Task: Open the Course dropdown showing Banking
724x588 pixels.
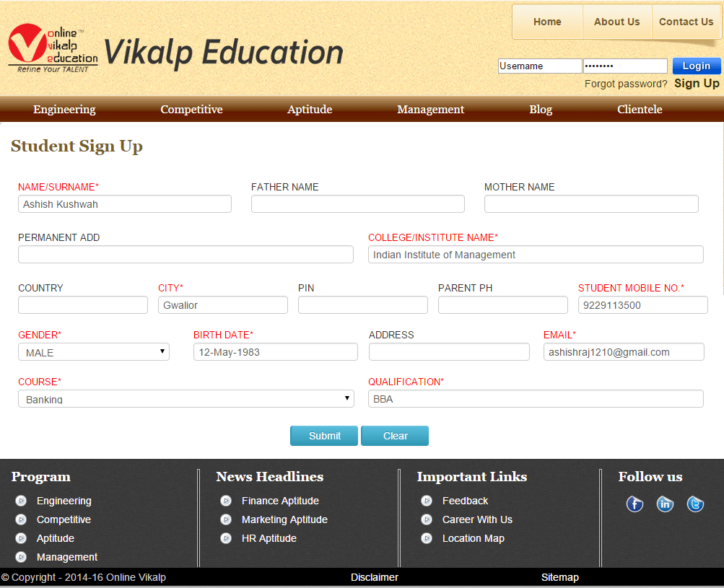Action: 186,399
